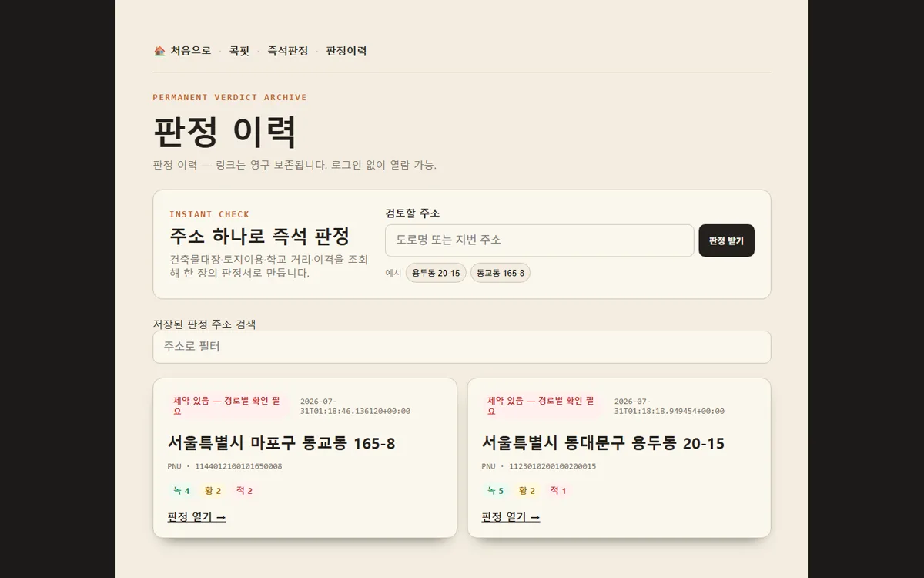The image size is (924, 578).
Task: Click the 서울특별시 동대문구 용두동 20-15 title
Action: [603, 443]
